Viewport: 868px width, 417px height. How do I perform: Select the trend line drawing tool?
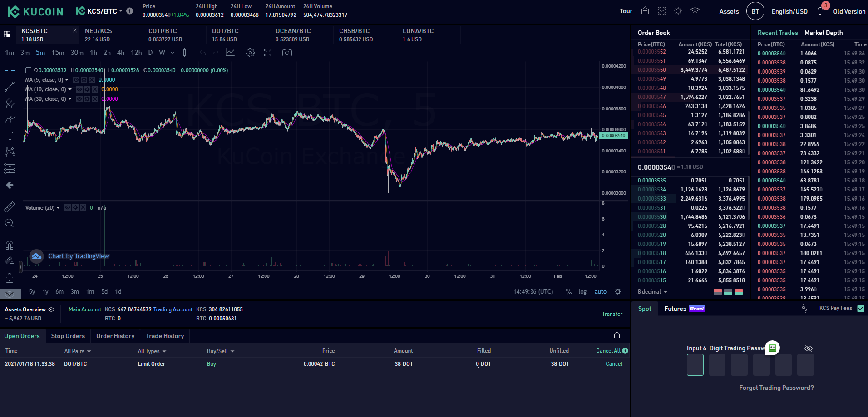[x=10, y=87]
